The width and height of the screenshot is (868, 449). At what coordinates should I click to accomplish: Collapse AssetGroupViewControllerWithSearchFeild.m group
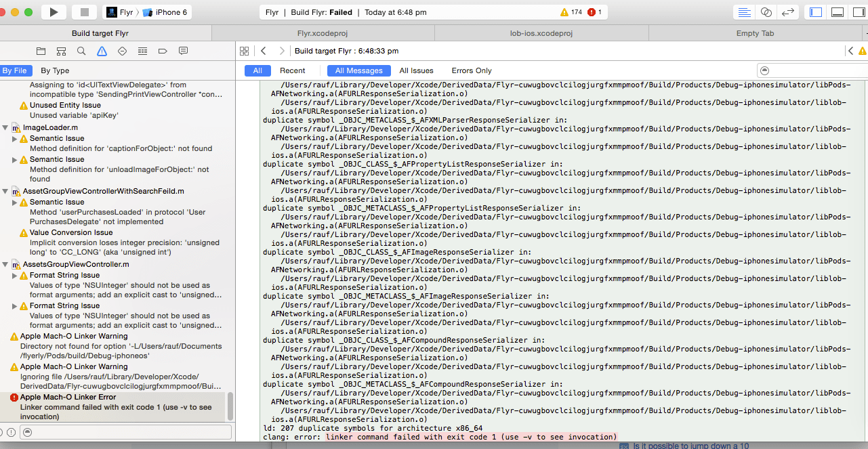(x=6, y=191)
